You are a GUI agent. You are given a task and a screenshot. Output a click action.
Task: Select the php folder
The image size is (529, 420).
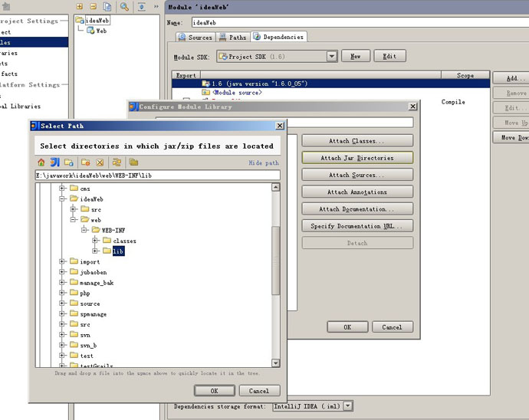tap(85, 293)
